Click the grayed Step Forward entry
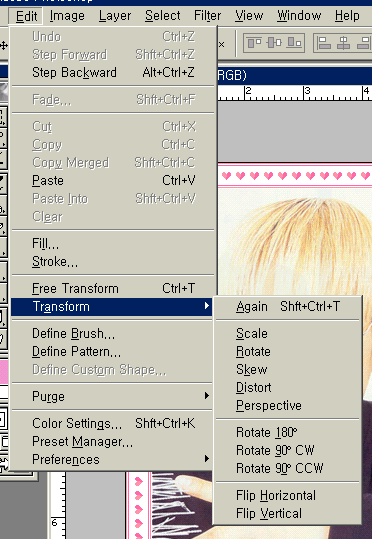Viewport: 372px width, 539px height. (113, 55)
